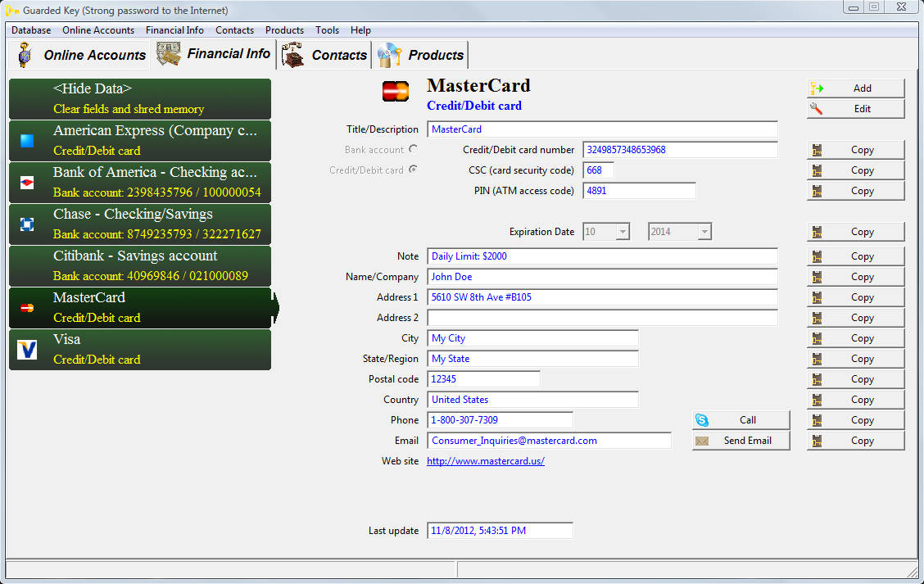The height and width of the screenshot is (584, 924).
Task: Select Citibank - Savings account entry
Action: tap(140, 265)
